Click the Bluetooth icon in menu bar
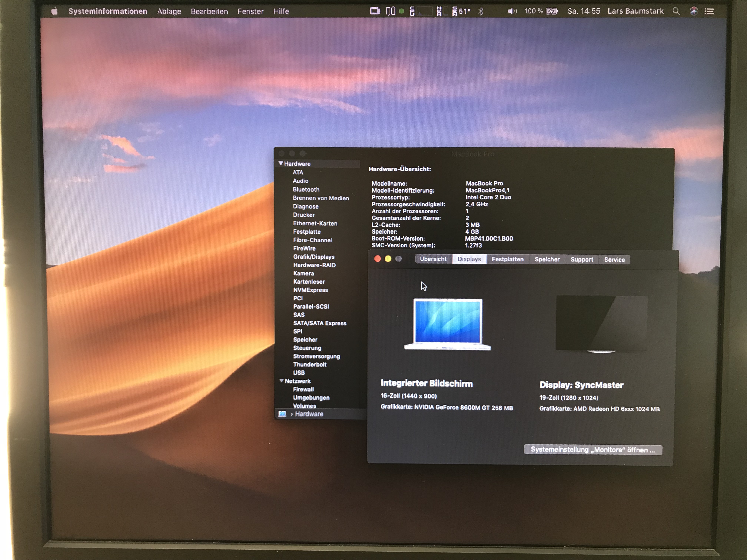Image resolution: width=747 pixels, height=560 pixels. click(x=481, y=11)
